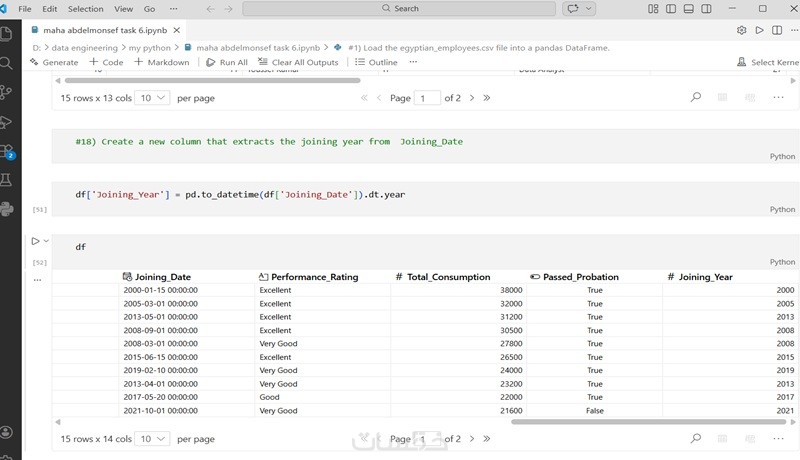Open Source Control view in the activity bar

coord(6,92)
